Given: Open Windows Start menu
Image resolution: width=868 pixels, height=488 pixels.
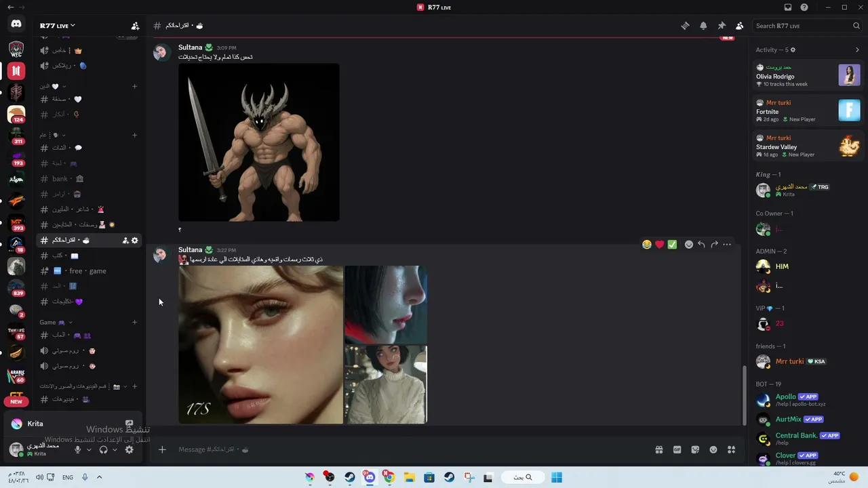Looking at the screenshot, I should [x=557, y=477].
